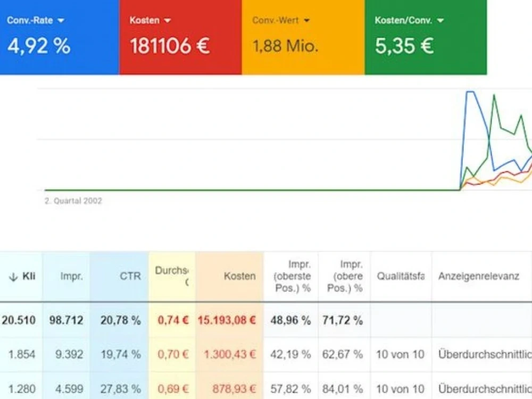Screen dimensions: 532x399
Task: Click the 1.280 clicks cell
Action: (x=22, y=389)
